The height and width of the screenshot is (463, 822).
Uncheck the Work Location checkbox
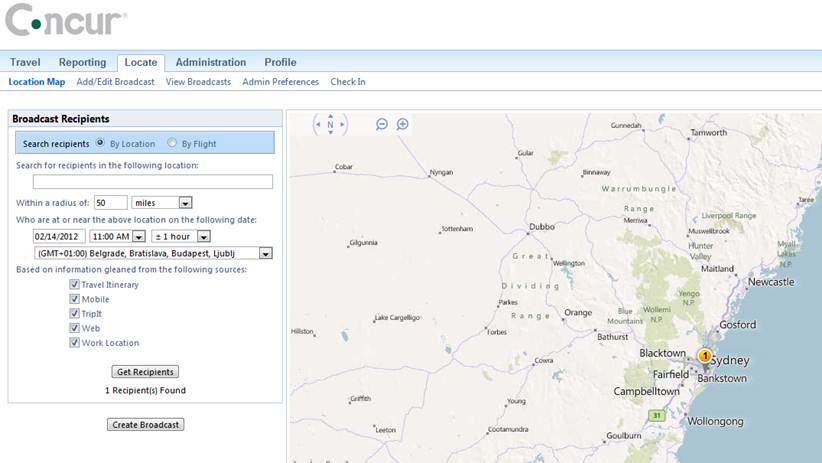point(74,342)
